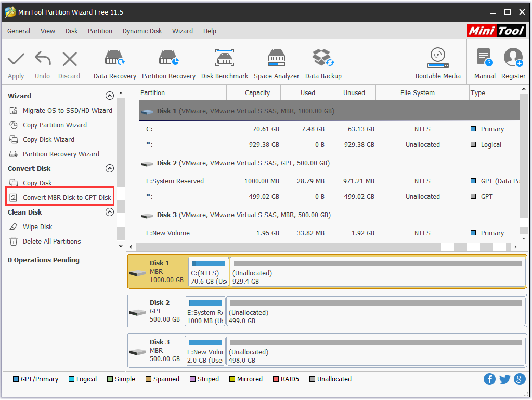Open Disk Benchmark tool

(225, 64)
